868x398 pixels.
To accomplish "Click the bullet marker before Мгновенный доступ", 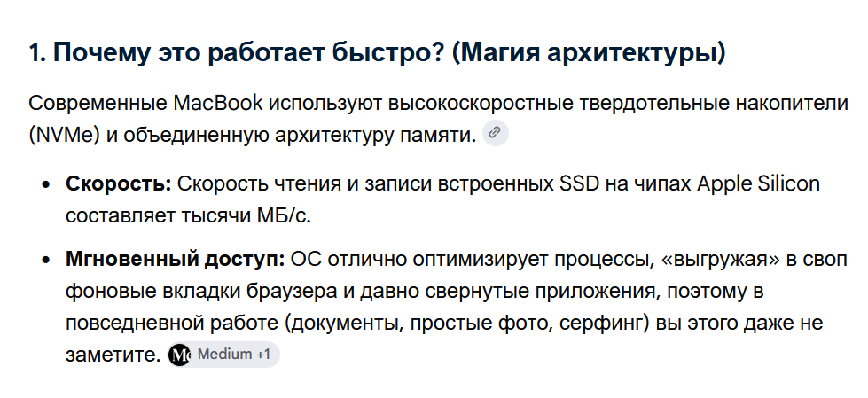I will point(46,260).
